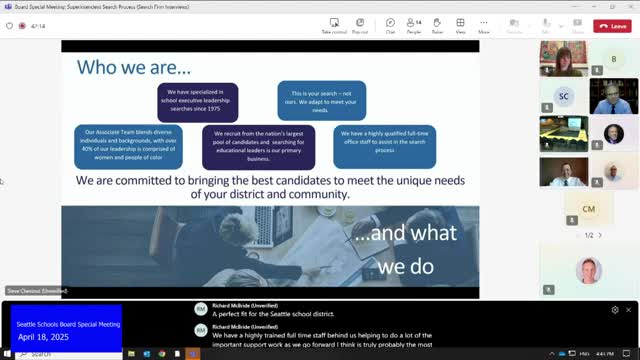Image resolution: width=640 pixels, height=360 pixels.
Task: Show the People participants list
Action: tap(413, 26)
